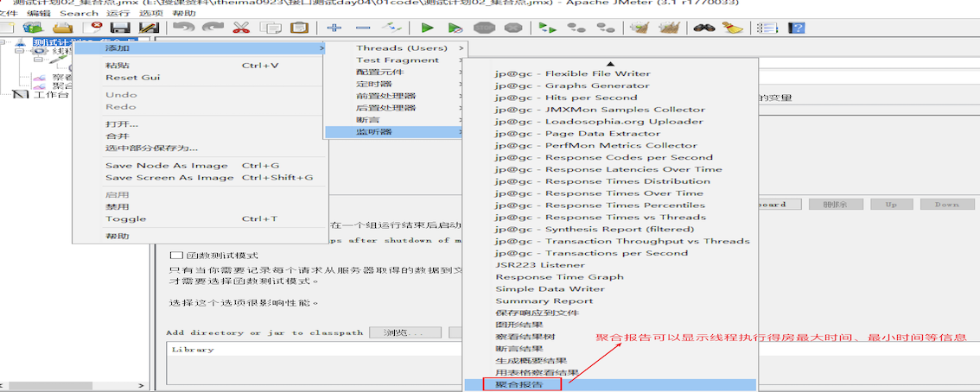Image resolution: width=980 pixels, height=392 pixels.
Task: Click 粘贴 in the context menu
Action: tap(200, 66)
